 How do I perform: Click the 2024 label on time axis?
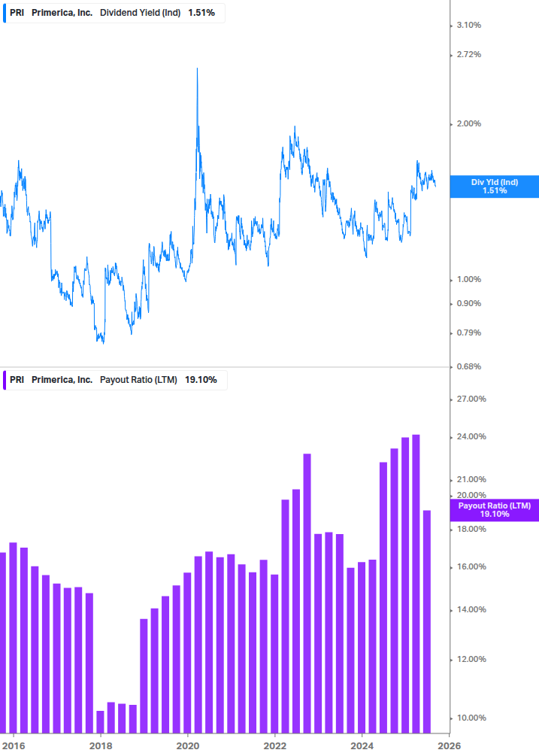[362, 745]
